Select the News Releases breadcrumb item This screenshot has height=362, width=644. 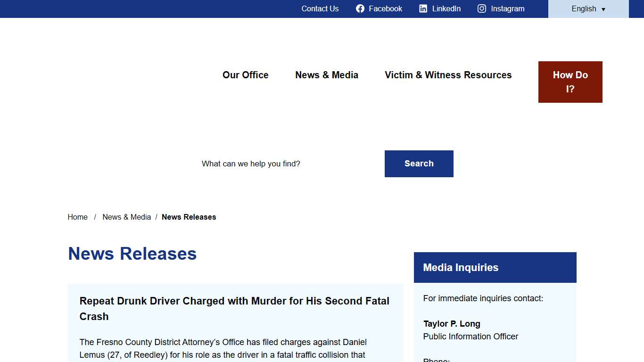189,217
